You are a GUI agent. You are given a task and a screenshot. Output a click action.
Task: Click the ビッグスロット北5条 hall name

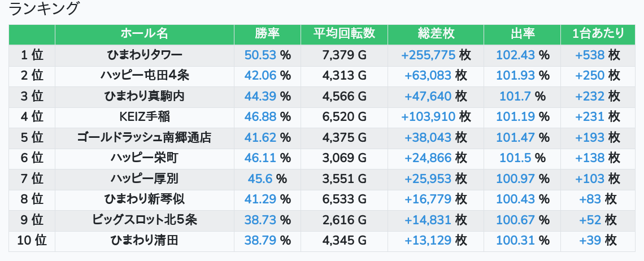point(145,220)
